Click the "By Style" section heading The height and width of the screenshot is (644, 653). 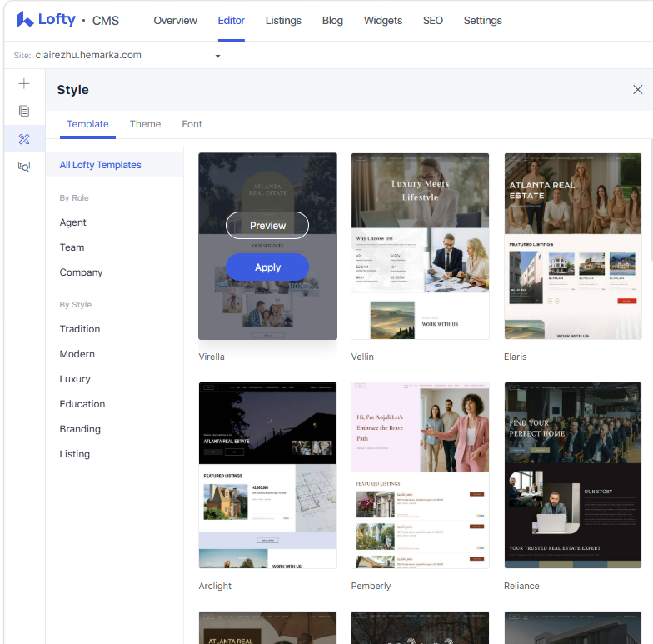click(x=75, y=305)
